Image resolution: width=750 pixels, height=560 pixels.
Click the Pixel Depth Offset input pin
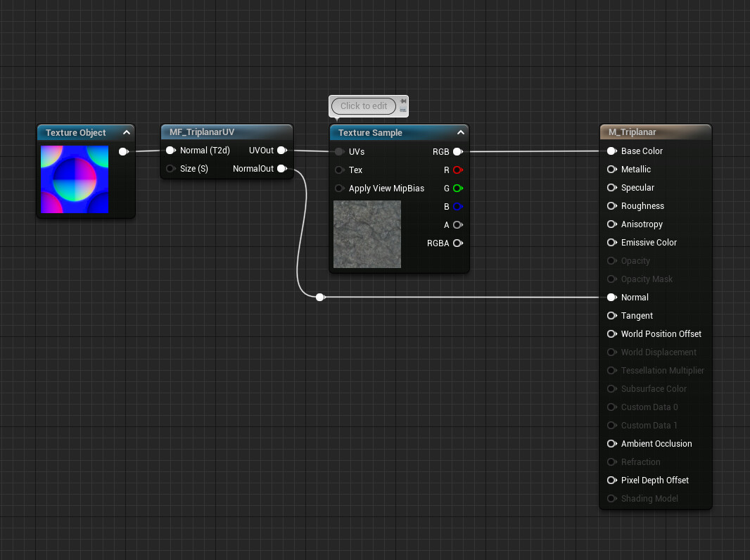click(611, 480)
